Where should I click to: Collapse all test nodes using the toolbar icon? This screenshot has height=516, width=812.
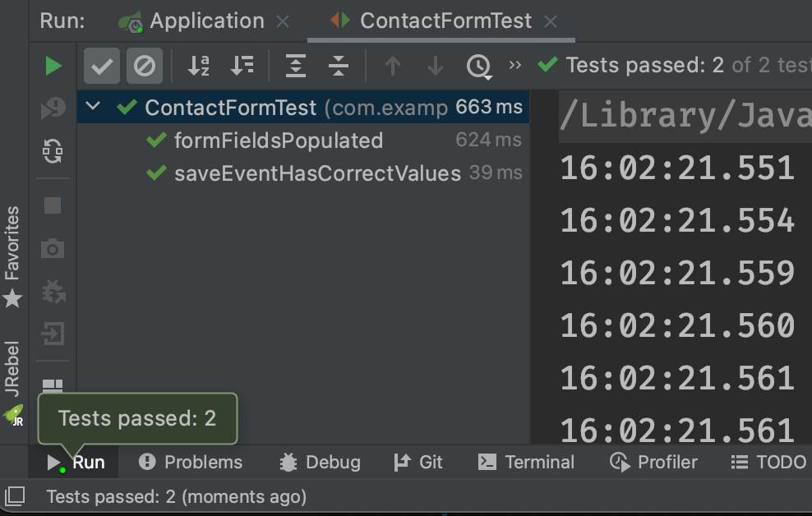pyautogui.click(x=338, y=66)
